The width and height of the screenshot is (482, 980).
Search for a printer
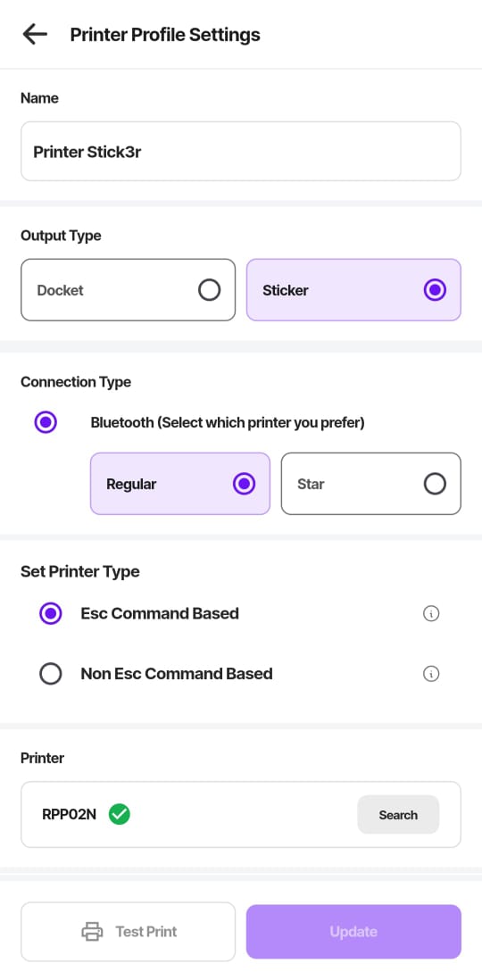click(398, 814)
